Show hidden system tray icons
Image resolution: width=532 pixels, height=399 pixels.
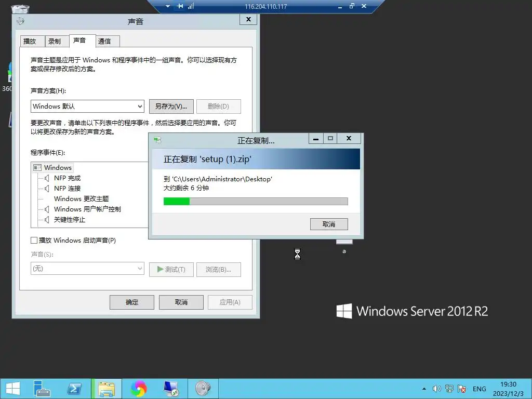tap(424, 389)
